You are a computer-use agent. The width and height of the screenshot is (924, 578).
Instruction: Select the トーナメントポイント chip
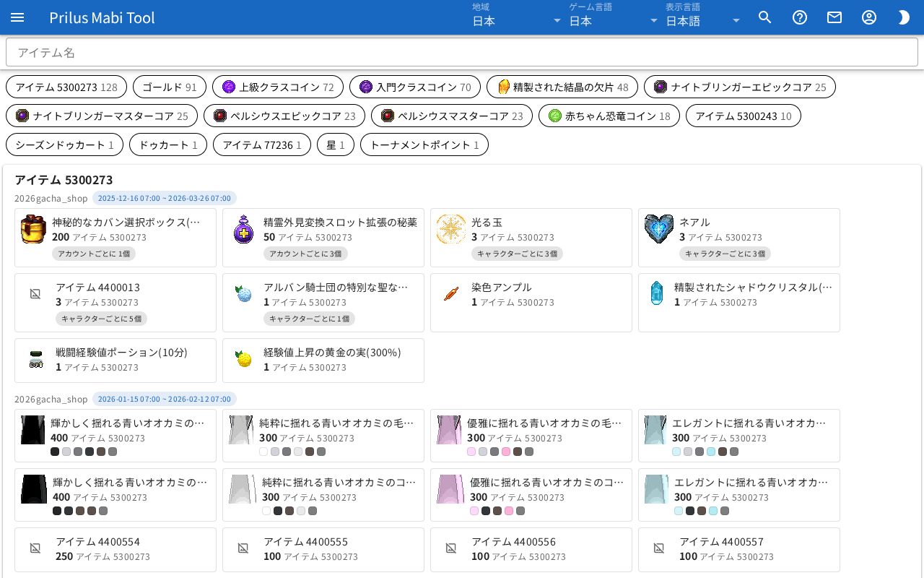tap(424, 144)
